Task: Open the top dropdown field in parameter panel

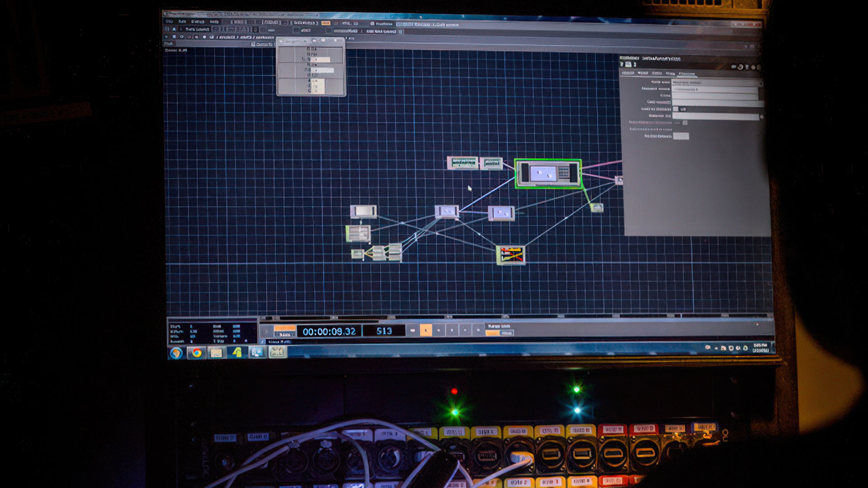Action: pyautogui.click(x=717, y=83)
